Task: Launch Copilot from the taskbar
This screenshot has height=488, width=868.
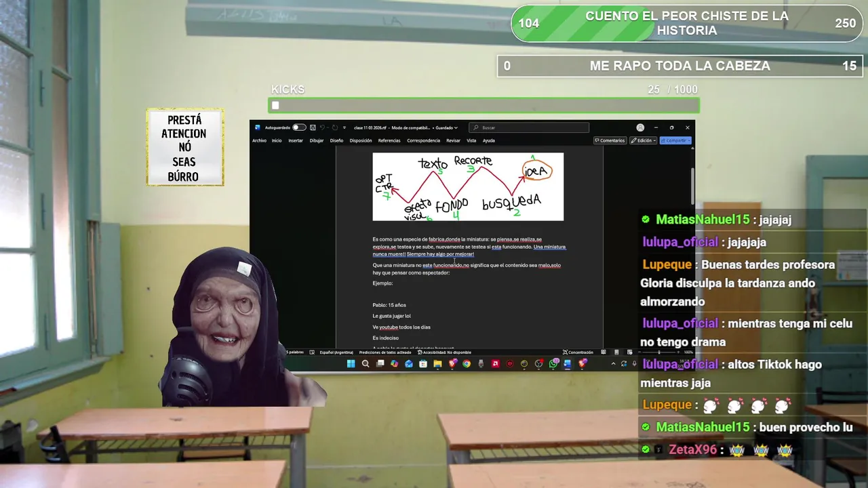Action: click(x=394, y=364)
